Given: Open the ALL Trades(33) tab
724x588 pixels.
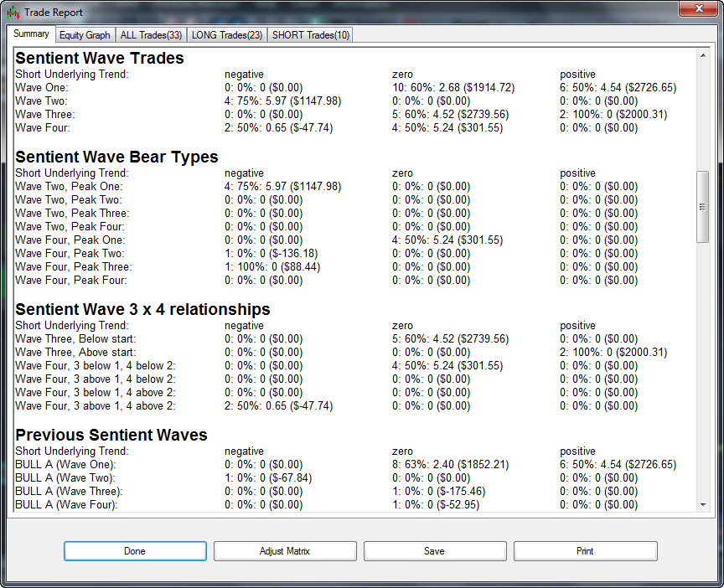Looking at the screenshot, I should (151, 35).
